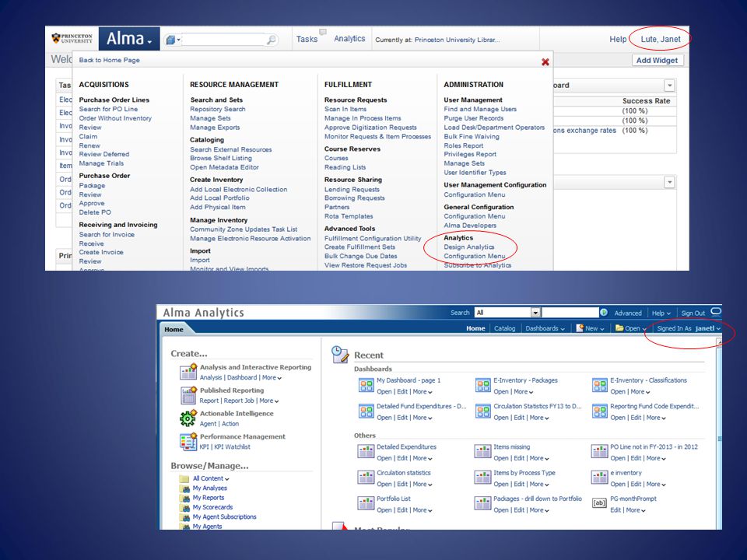This screenshot has width=747, height=560.
Task: Open the My Analyses folder
Action: coord(209,488)
